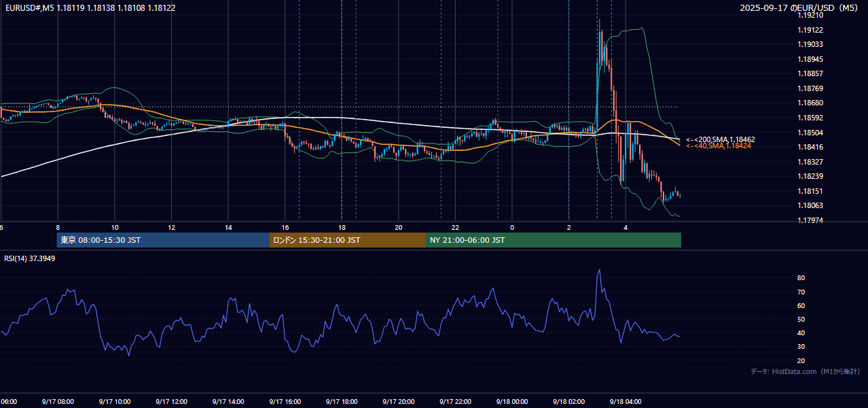Click price axis value 1.17974
The height and width of the screenshot is (408, 868).
click(x=811, y=220)
